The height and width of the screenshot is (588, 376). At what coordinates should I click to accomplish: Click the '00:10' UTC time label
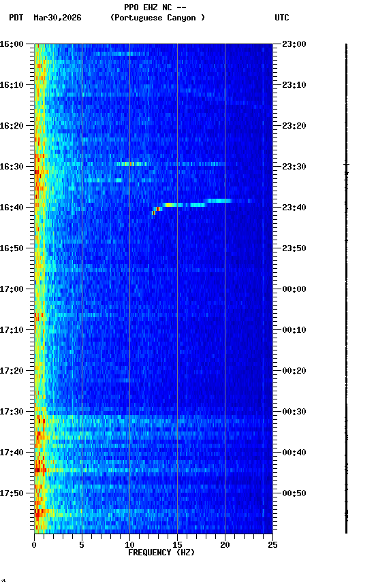(294, 330)
